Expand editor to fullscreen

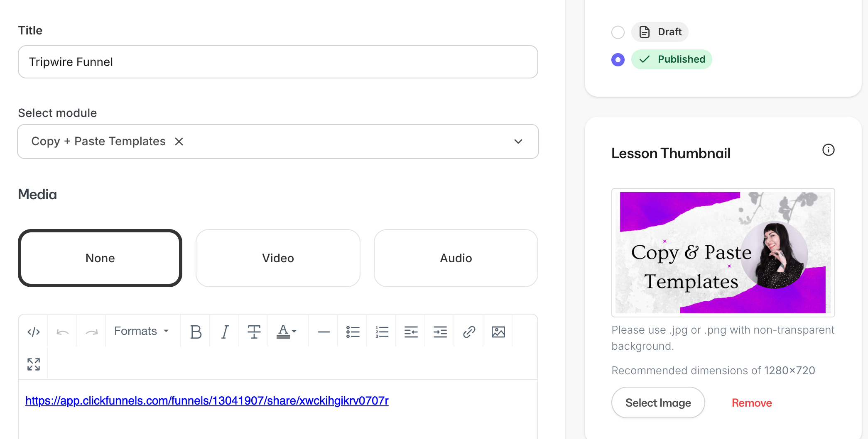[x=33, y=364]
